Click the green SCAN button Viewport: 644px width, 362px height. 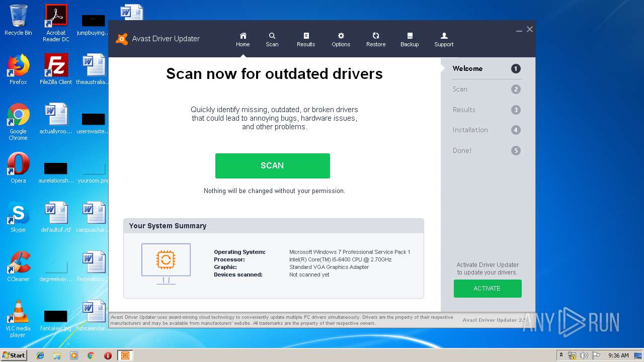273,166
